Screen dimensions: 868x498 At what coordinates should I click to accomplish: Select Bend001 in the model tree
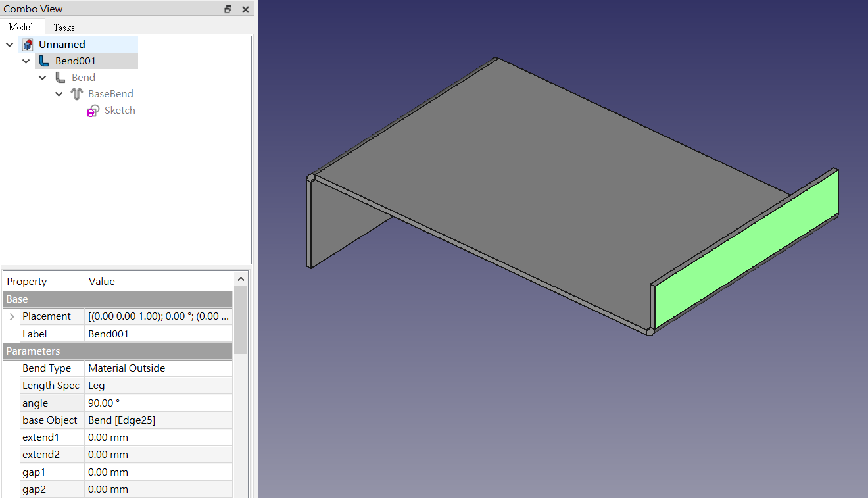tap(76, 61)
